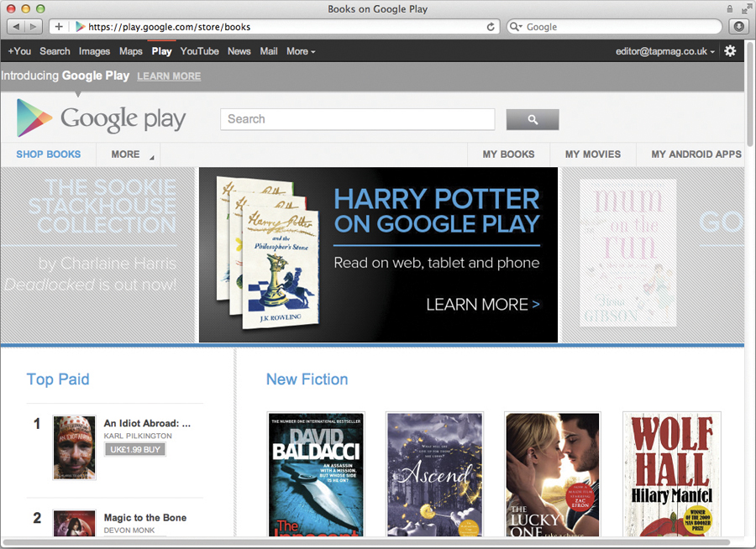The height and width of the screenshot is (549, 756).
Task: Open YouTube in the Google bar
Action: (x=200, y=51)
